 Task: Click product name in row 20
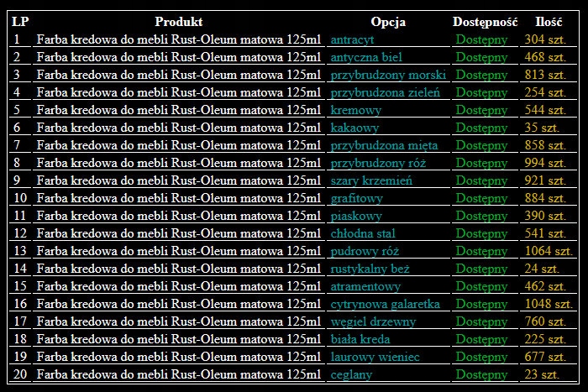click(x=178, y=374)
